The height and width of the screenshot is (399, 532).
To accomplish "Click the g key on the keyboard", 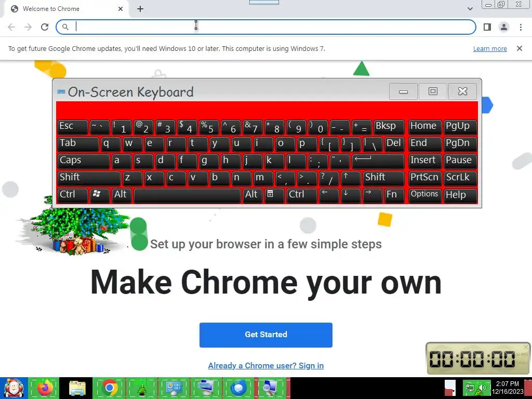I will 209,161.
